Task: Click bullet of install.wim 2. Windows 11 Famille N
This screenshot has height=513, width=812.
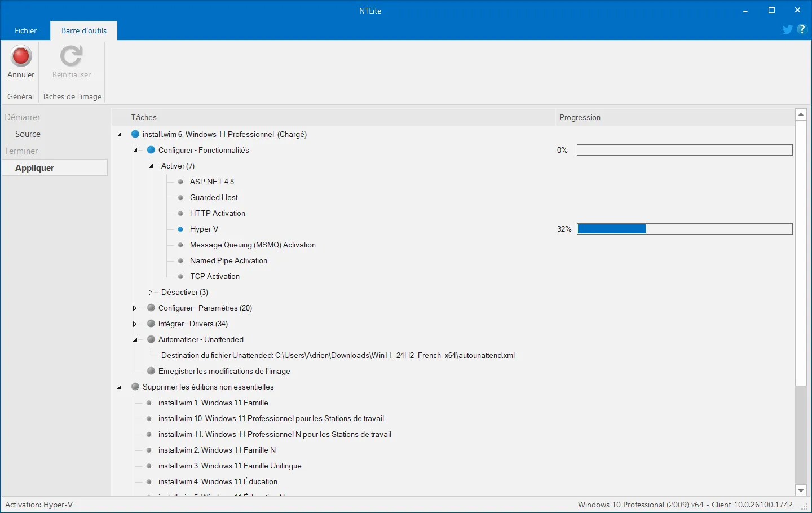Action: (149, 450)
